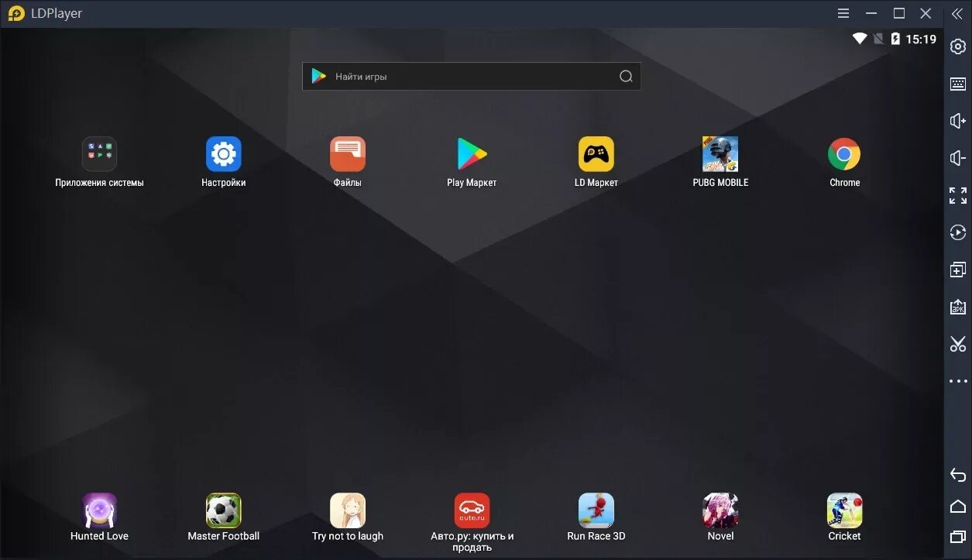Open LDPlayer settings gear in sidebar

[958, 46]
